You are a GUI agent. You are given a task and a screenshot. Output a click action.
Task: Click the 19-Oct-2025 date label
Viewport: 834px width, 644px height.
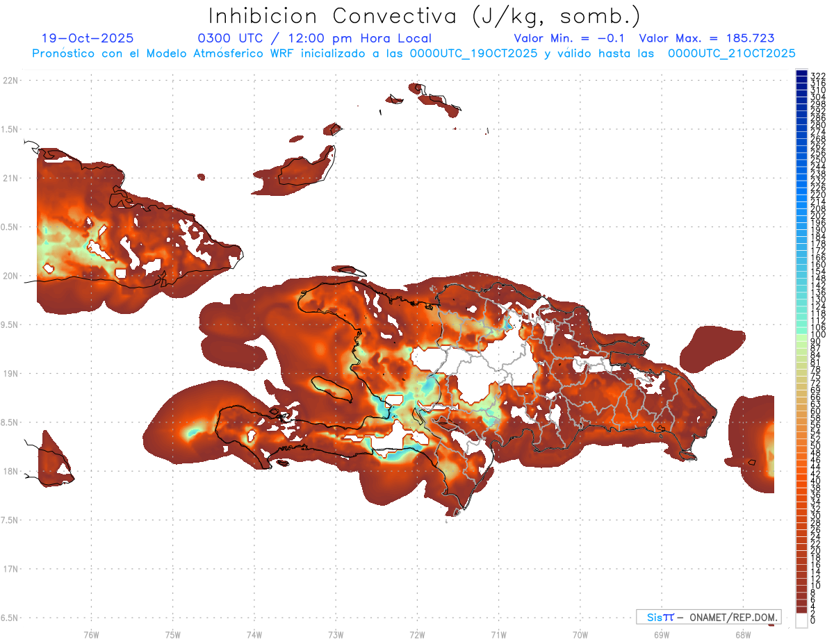click(x=88, y=39)
